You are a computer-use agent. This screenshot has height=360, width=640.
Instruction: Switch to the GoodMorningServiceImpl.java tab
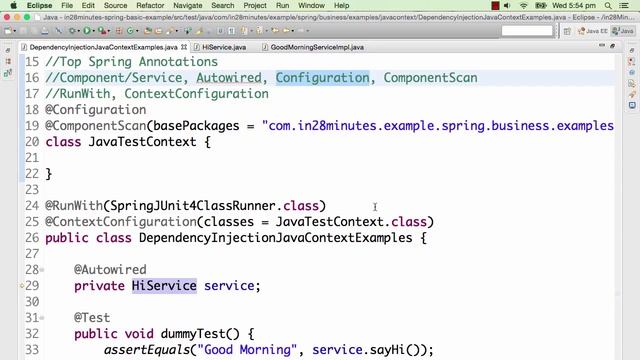(x=317, y=47)
